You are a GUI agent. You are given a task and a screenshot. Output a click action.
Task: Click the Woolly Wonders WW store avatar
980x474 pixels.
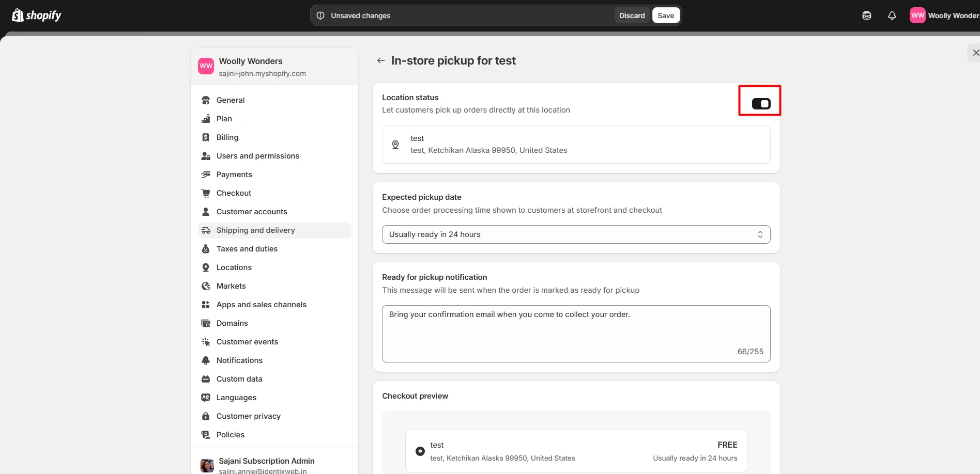pos(206,66)
